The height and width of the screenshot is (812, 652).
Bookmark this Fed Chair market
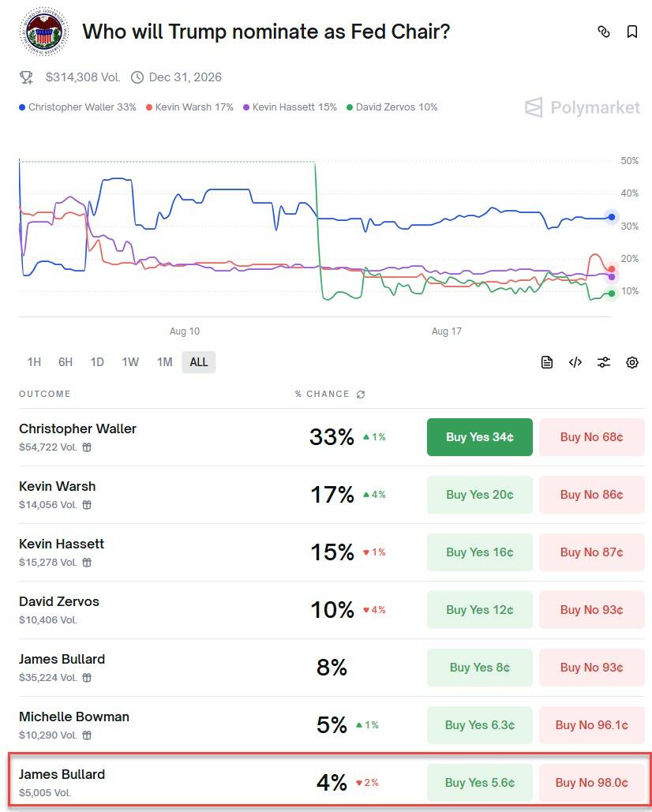pyautogui.click(x=632, y=32)
